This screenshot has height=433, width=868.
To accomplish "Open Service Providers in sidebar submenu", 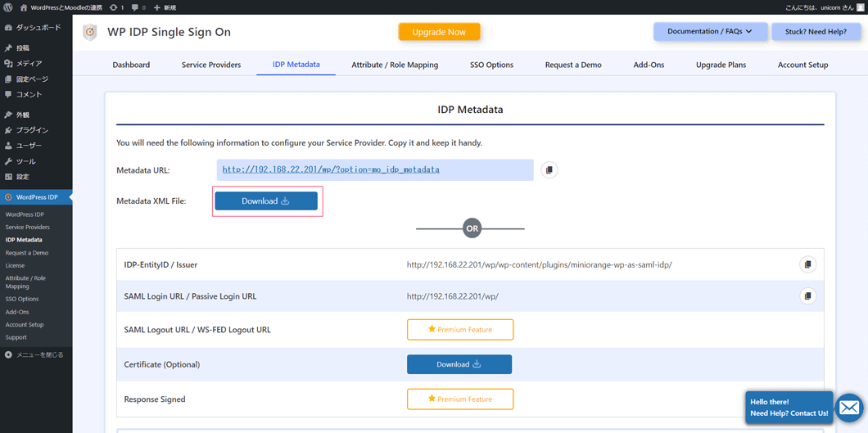I will click(28, 228).
